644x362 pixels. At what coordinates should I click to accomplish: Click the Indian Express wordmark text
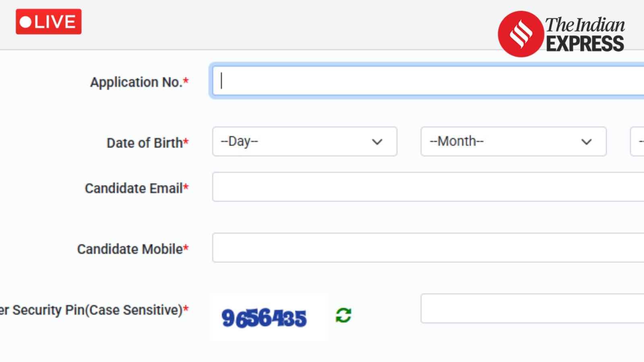point(585,35)
